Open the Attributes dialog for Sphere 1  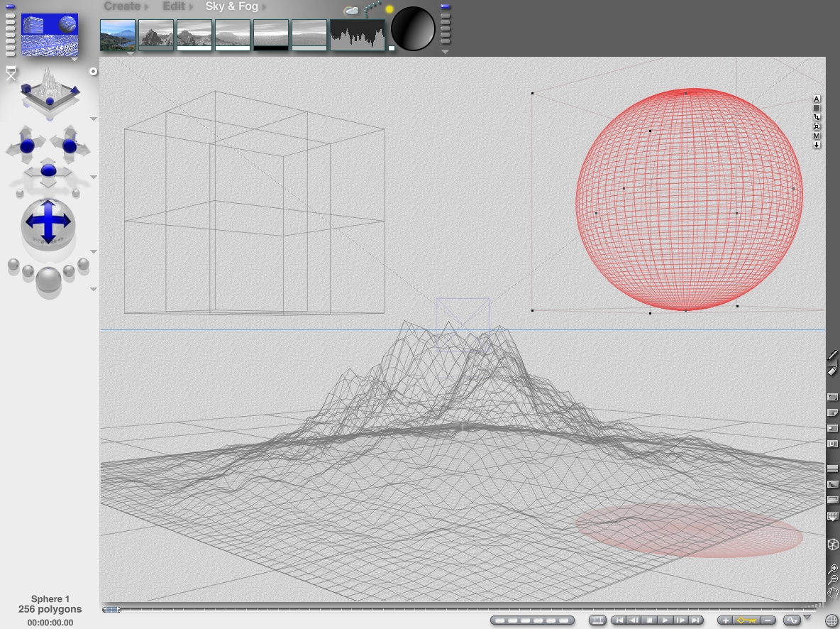tap(816, 99)
